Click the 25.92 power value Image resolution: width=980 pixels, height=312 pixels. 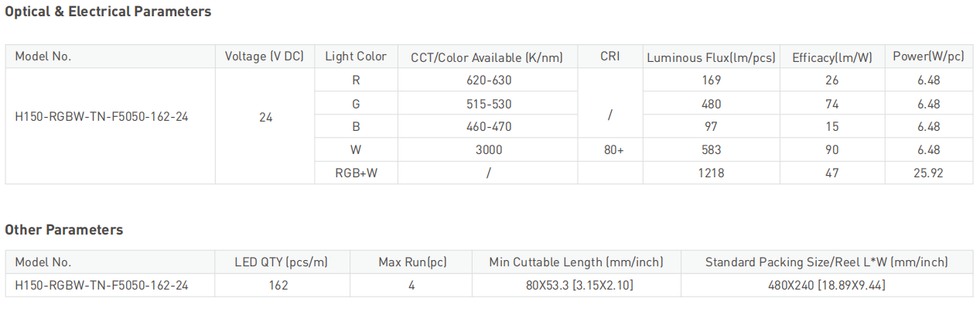tap(928, 173)
